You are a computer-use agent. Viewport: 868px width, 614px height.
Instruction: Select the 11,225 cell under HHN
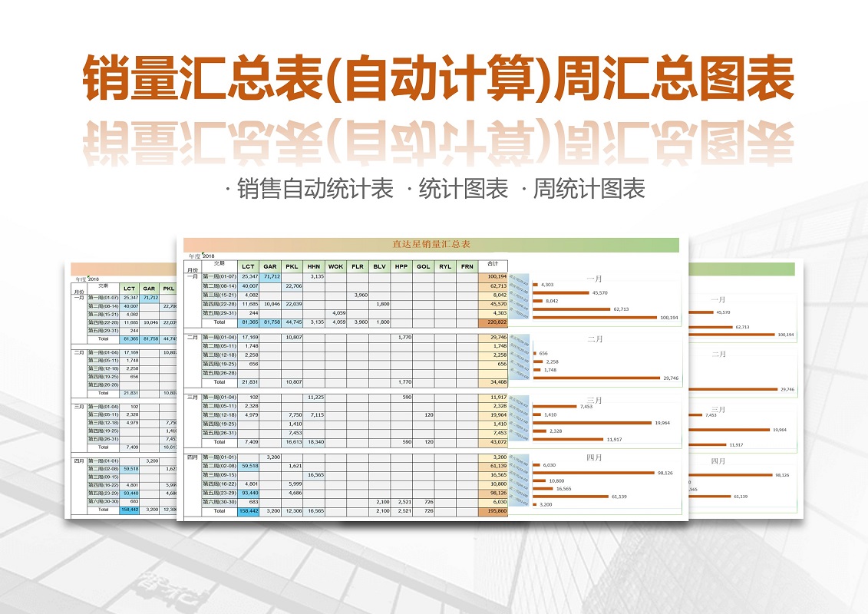[x=314, y=397]
